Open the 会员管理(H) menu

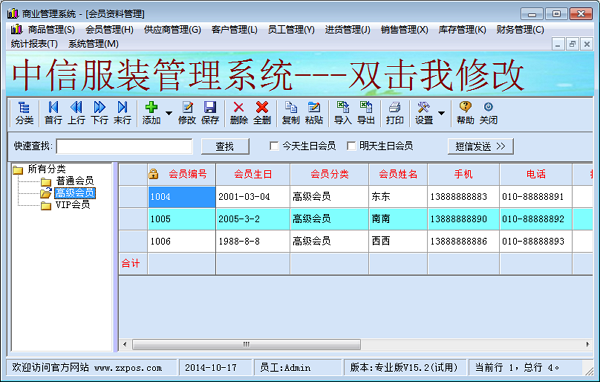[x=109, y=29]
